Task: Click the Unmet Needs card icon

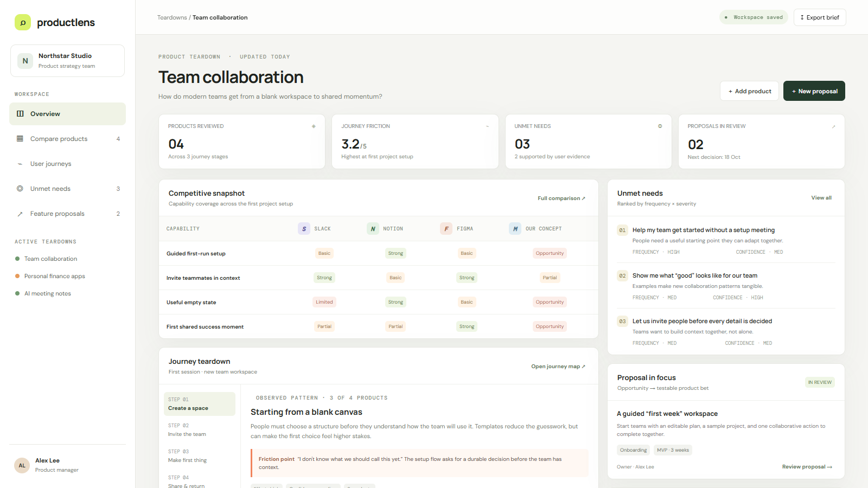Action: (660, 126)
